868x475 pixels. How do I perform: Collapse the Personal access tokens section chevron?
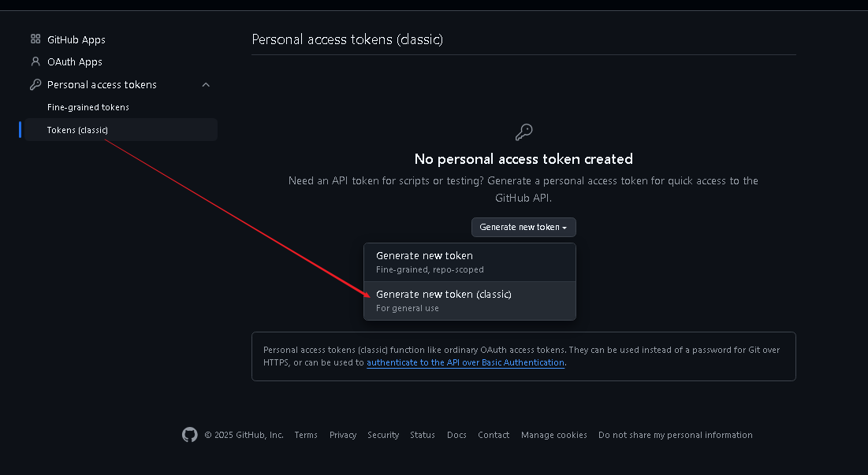click(x=206, y=84)
